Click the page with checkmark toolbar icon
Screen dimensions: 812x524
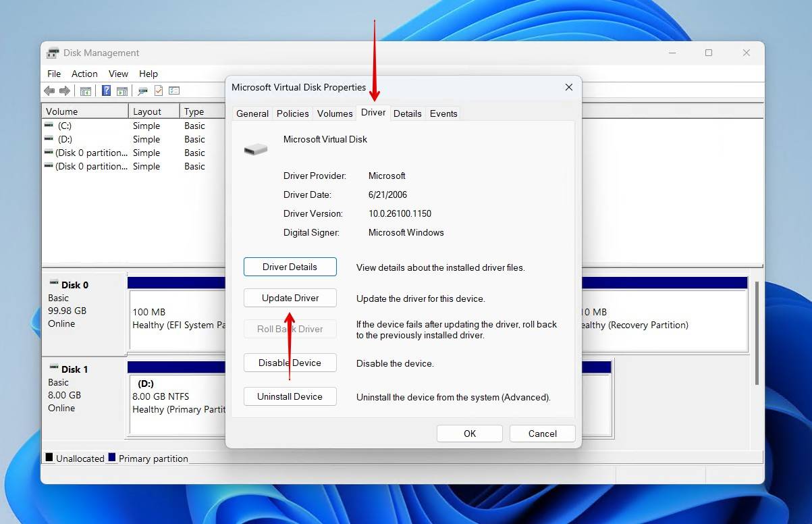tap(159, 90)
